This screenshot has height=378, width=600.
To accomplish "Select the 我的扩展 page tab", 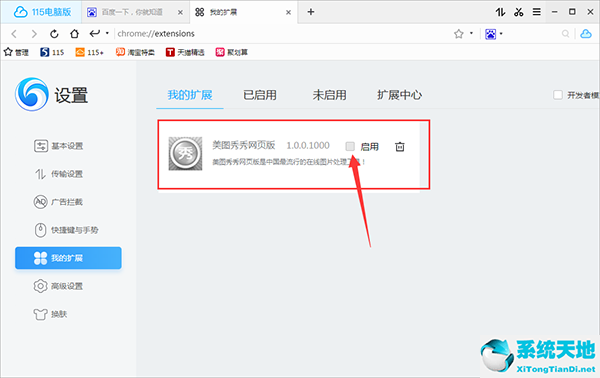I will (190, 95).
